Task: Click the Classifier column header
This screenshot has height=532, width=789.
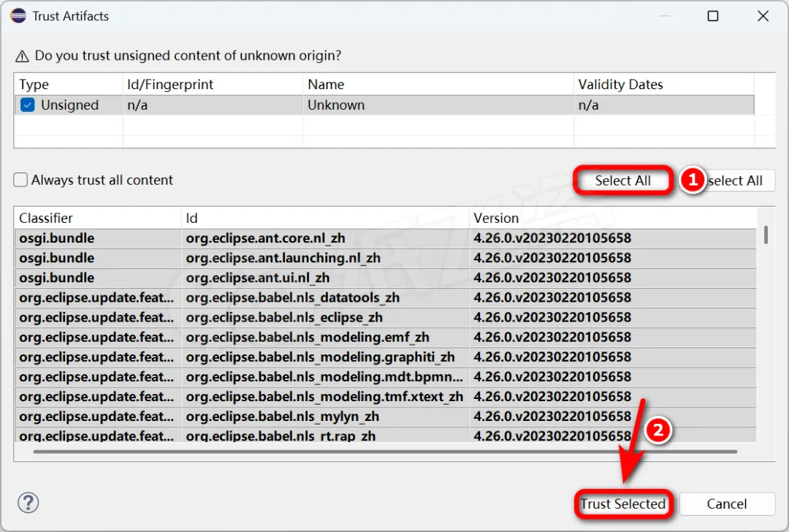Action: click(x=98, y=218)
